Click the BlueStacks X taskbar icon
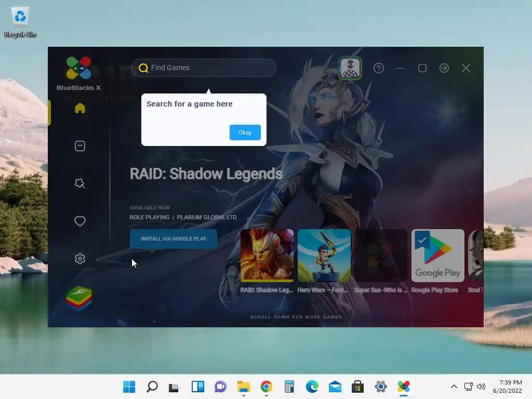Image resolution: width=532 pixels, height=399 pixels. click(x=403, y=387)
